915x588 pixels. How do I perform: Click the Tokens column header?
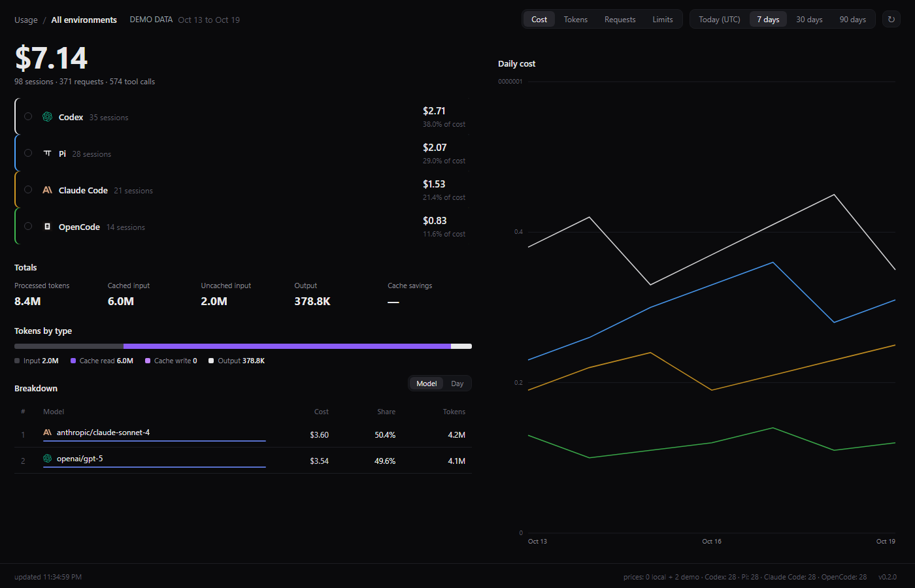pyautogui.click(x=454, y=412)
